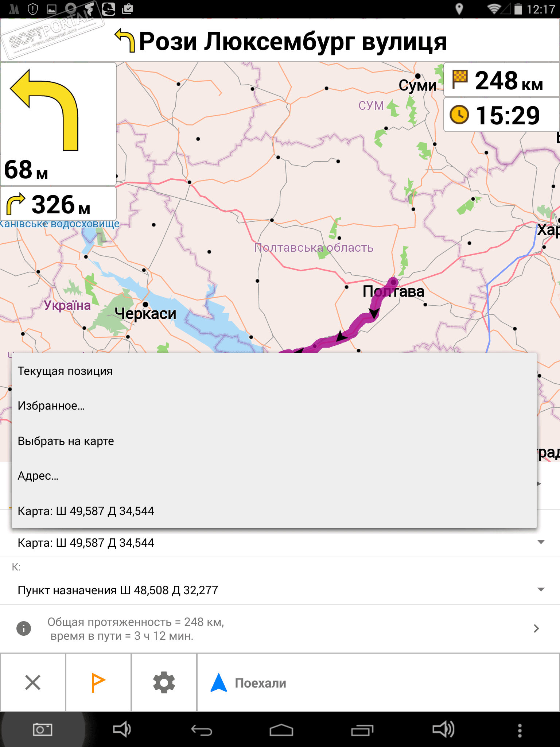Viewport: 560px width, 747px height.
Task: Expand the start point dropdown arrow
Action: coord(541,542)
